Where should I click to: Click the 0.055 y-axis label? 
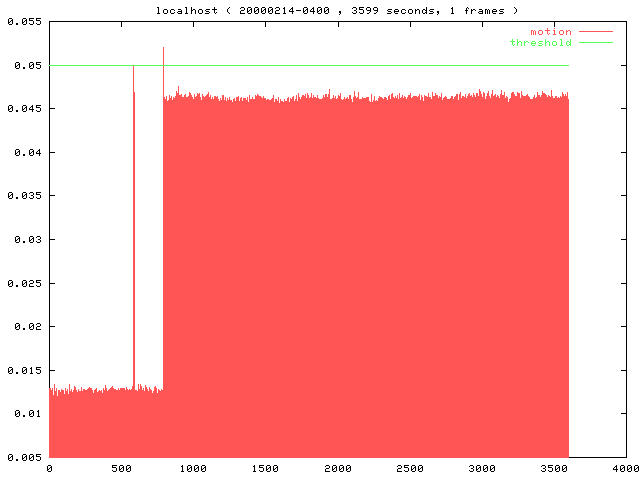[24, 23]
